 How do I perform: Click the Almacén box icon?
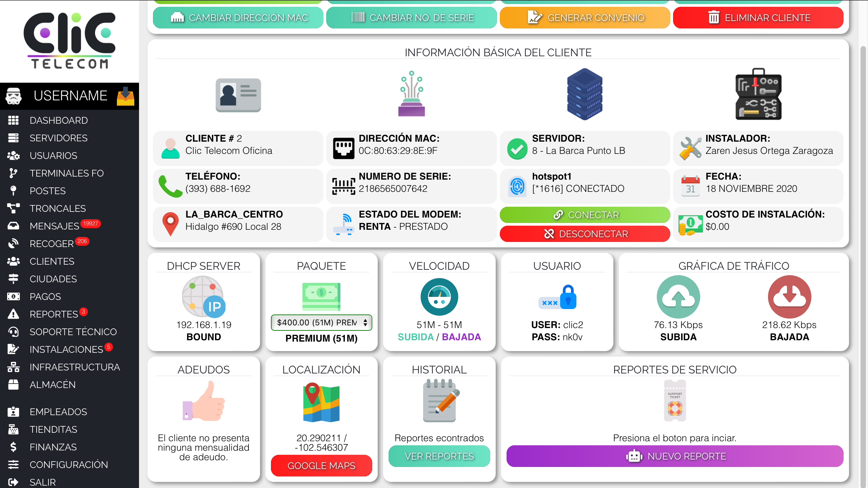pos(13,385)
